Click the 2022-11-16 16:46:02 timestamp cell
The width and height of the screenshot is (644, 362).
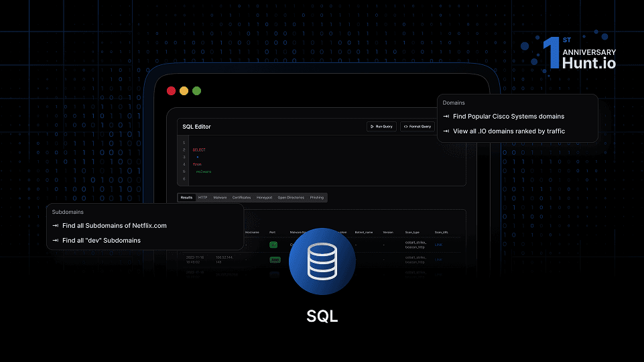point(195,259)
